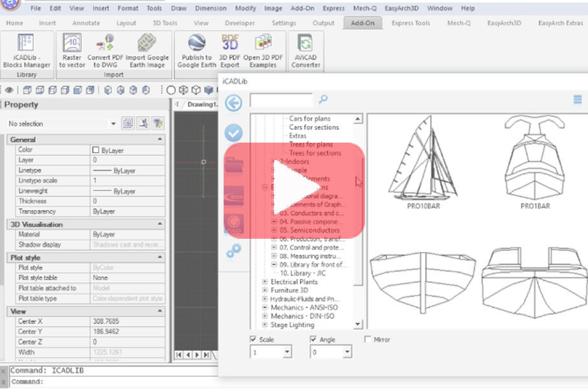588x389 pixels.
Task: Toggle the Scale checkbox
Action: pyautogui.click(x=254, y=339)
